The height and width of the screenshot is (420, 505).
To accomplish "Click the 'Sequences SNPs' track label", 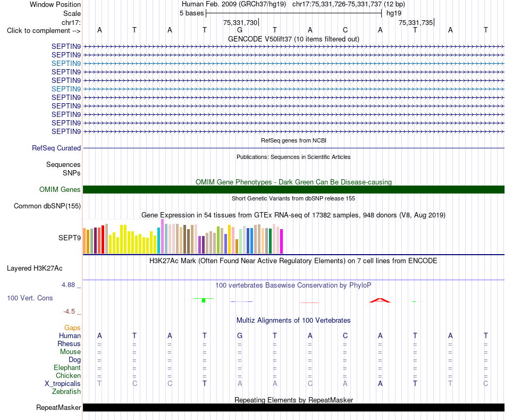I will click(63, 169).
